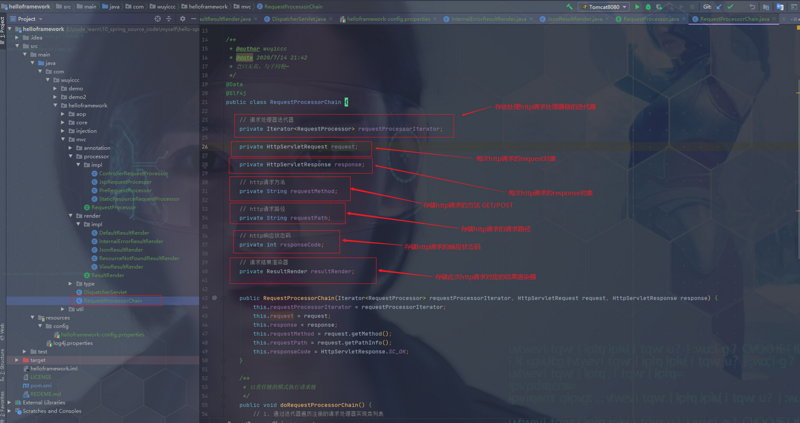Open helloframework.iml file in tree
Viewport: 800px width, 423px height.
54,368
